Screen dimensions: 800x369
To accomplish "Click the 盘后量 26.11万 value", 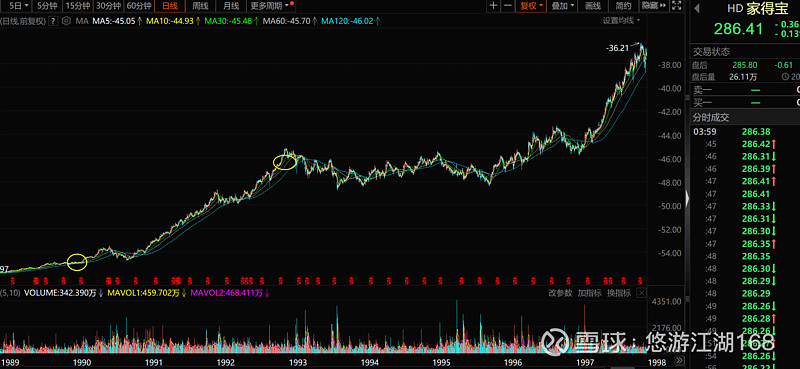I will [743, 77].
